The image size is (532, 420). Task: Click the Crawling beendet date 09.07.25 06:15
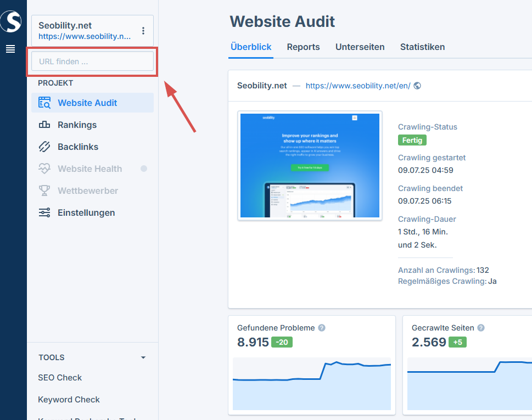point(424,201)
